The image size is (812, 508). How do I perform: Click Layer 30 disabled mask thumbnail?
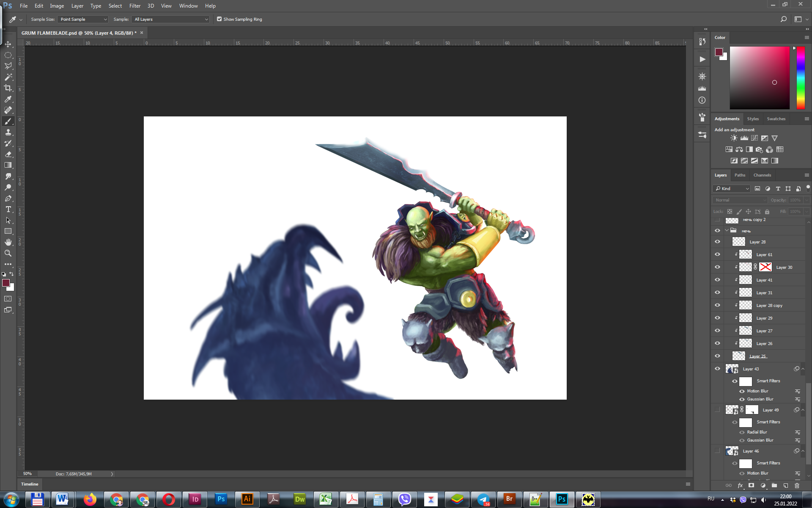click(765, 267)
